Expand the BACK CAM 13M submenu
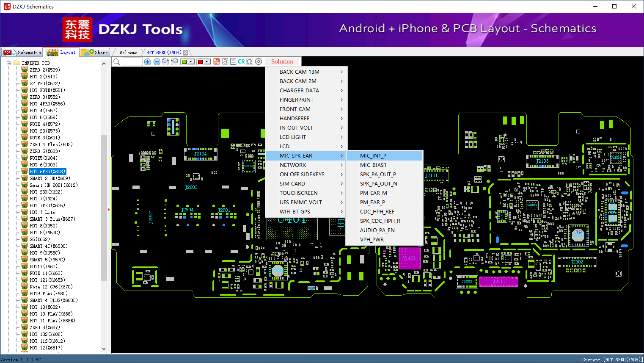Viewport: 644px width, 363px height. coord(306,72)
